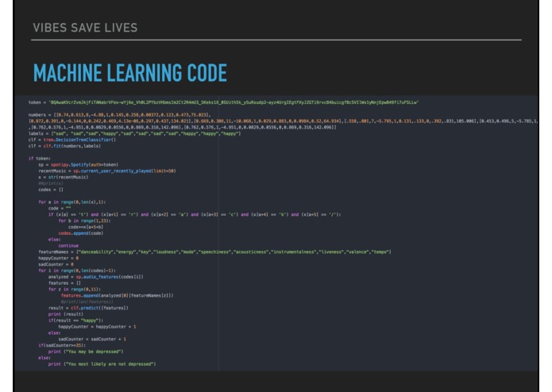Click the line 'codes.append(code)'

point(81,233)
